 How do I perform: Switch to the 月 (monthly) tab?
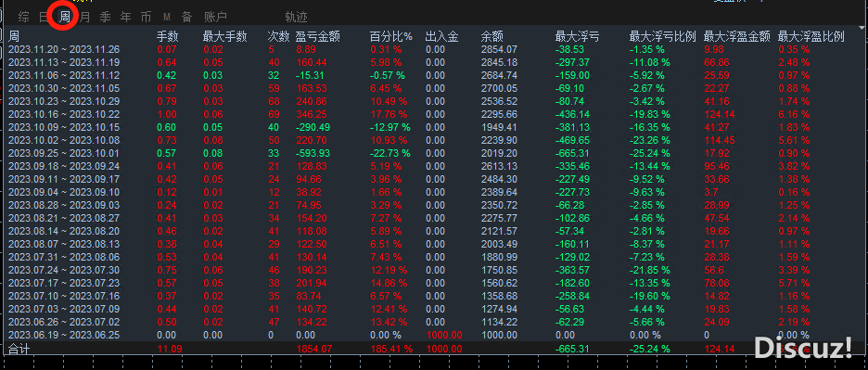(x=84, y=18)
